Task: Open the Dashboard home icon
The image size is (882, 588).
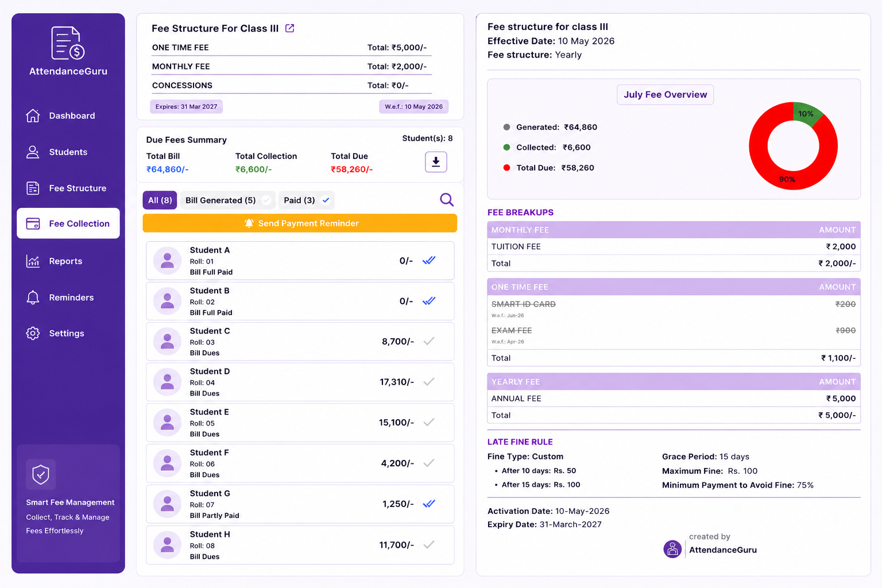Action: point(33,115)
